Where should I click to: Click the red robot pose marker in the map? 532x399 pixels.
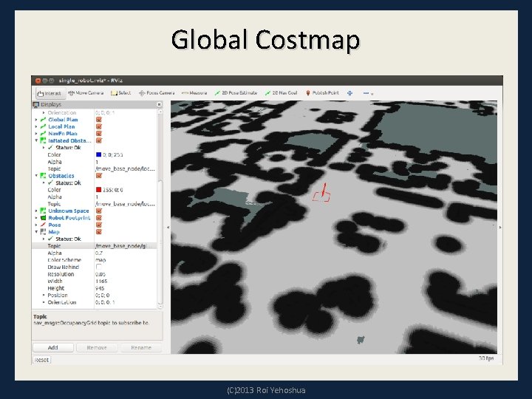click(x=321, y=194)
